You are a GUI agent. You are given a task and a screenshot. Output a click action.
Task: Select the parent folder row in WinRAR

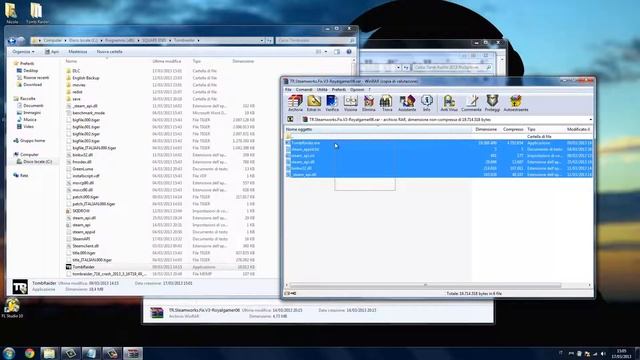(x=439, y=136)
